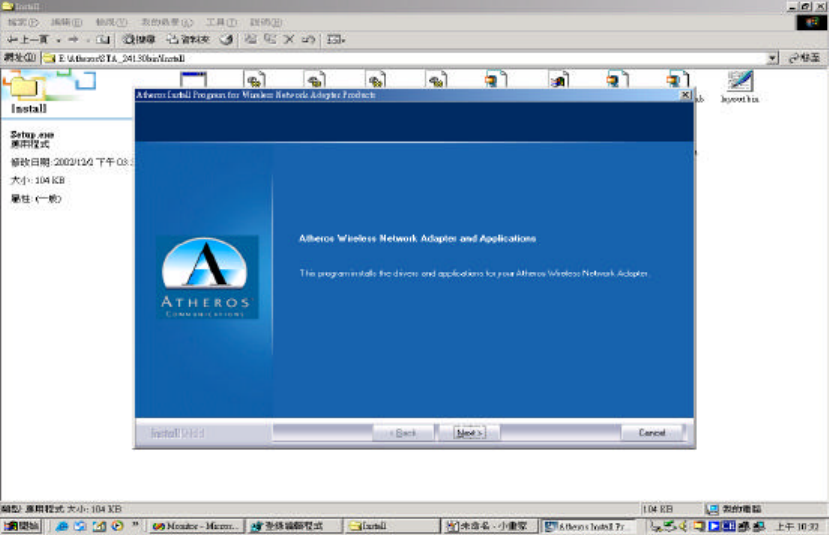The image size is (829, 535).
Task: Switch to Atheros Install Pr... taskbar button
Action: 589,526
